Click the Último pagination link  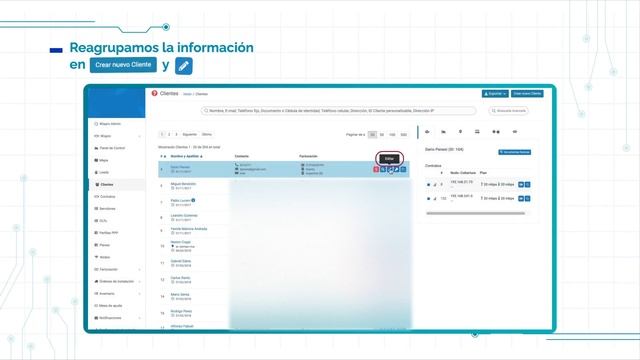coord(207,134)
